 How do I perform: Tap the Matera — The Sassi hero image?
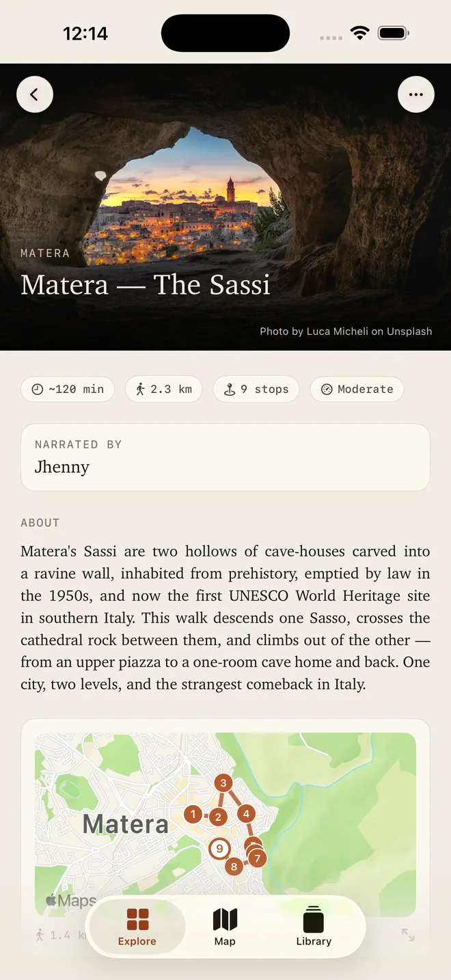225,207
